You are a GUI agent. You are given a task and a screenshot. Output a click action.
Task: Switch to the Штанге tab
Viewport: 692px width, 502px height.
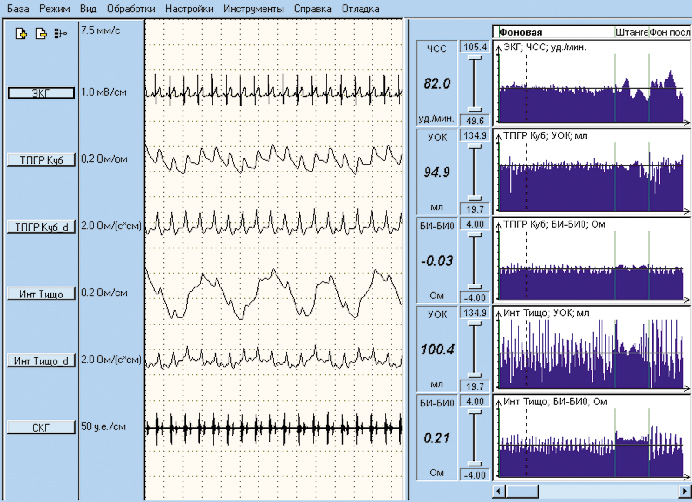click(x=630, y=32)
